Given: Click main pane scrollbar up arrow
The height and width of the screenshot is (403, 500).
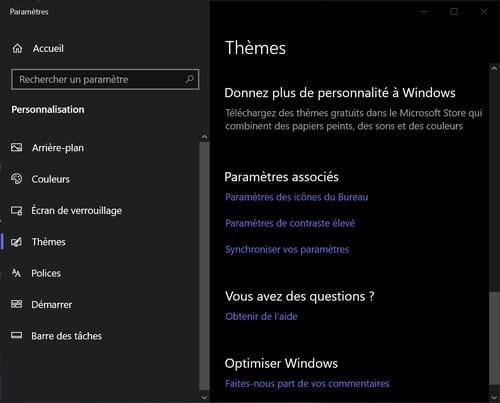Looking at the screenshot, I should click(494, 68).
